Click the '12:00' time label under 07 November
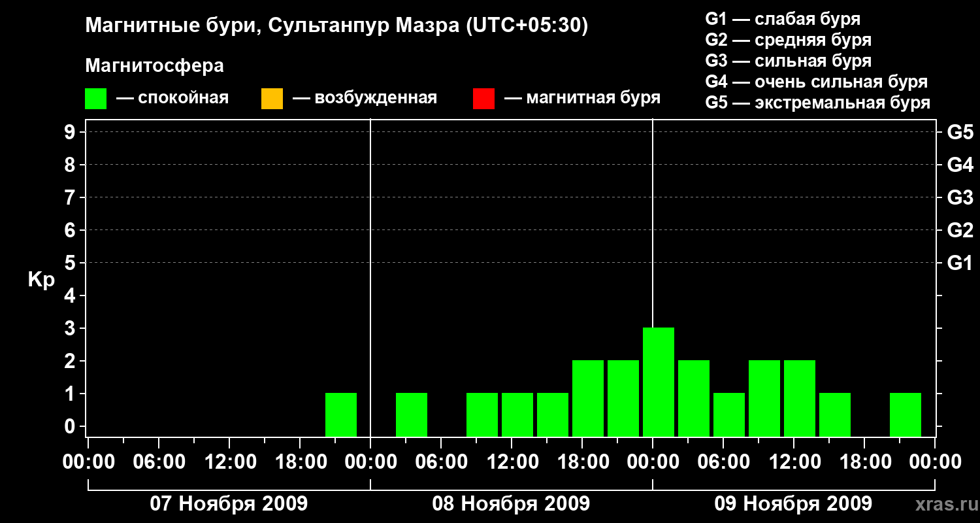The image size is (980, 523). [x=229, y=462]
